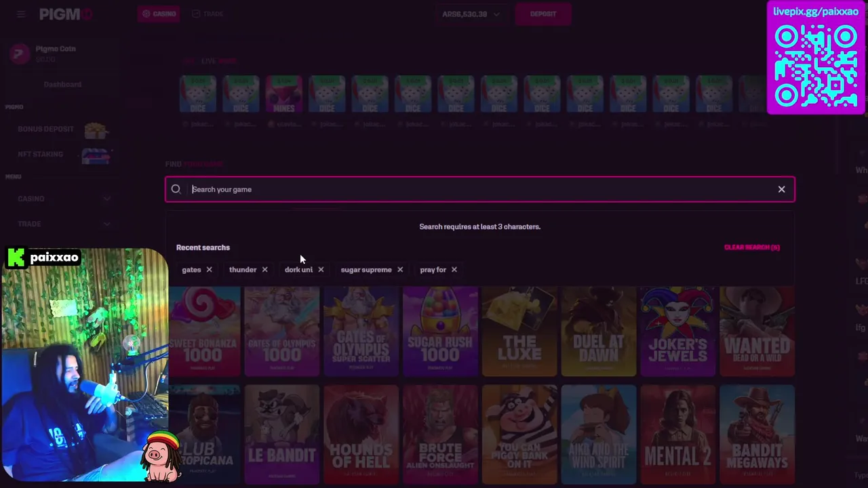Click the NFT Staking chest icon
Image resolution: width=868 pixels, height=488 pixels.
[96, 155]
